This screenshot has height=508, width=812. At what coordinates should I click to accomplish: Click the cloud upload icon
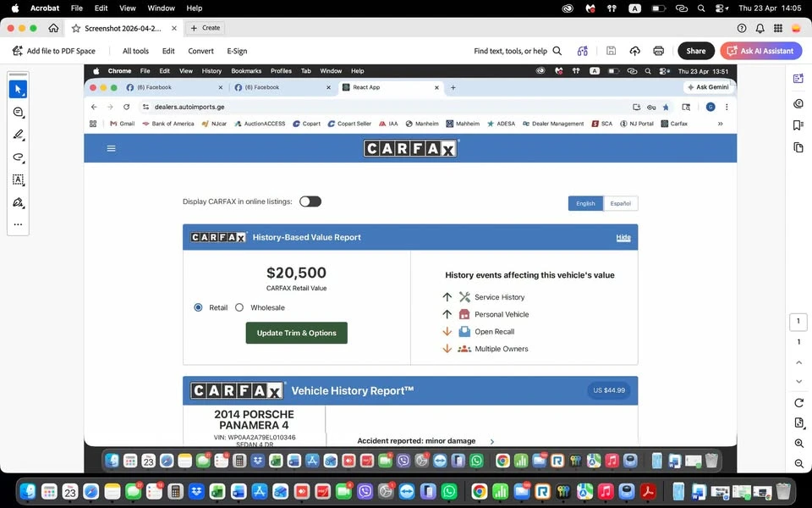(x=635, y=51)
